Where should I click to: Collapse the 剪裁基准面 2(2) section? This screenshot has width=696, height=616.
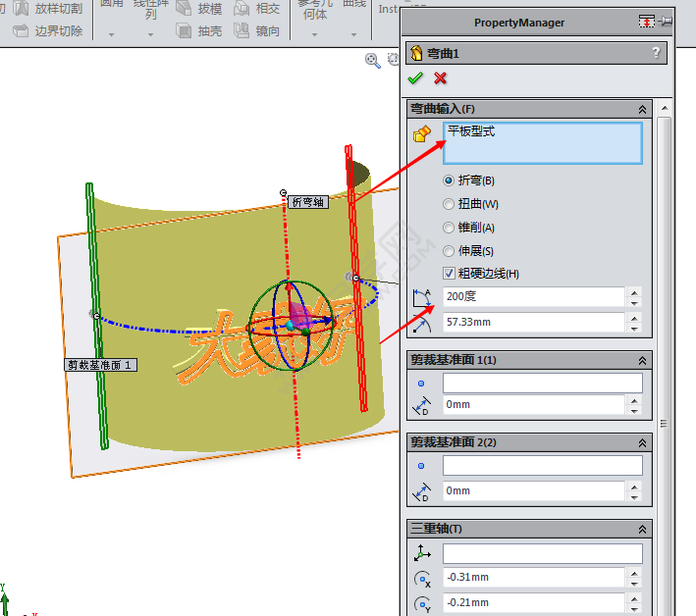pos(642,442)
